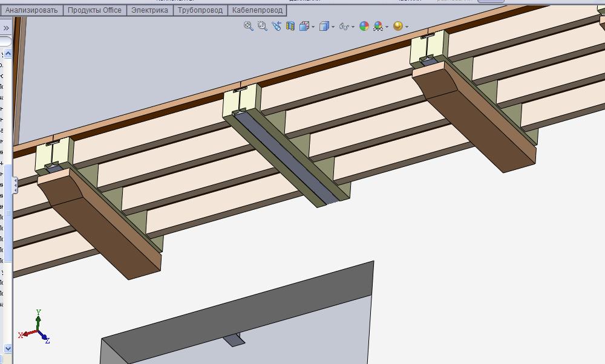The height and width of the screenshot is (364, 605).
Task: Open the Apply Scene dropdown arrow
Action: 387,27
